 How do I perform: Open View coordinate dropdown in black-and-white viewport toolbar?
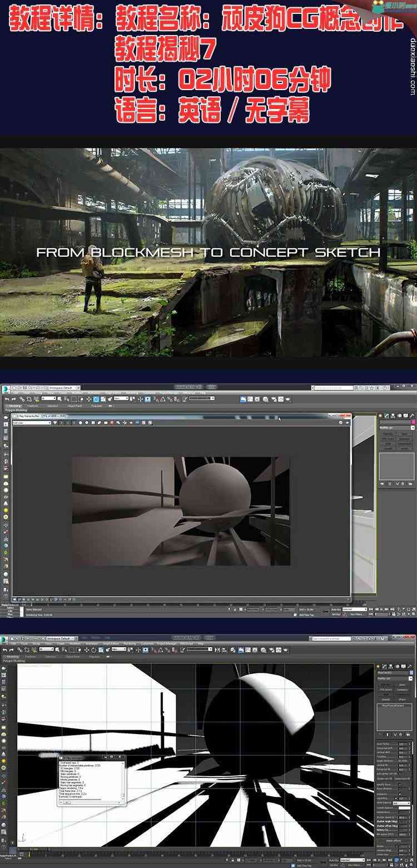(x=119, y=649)
